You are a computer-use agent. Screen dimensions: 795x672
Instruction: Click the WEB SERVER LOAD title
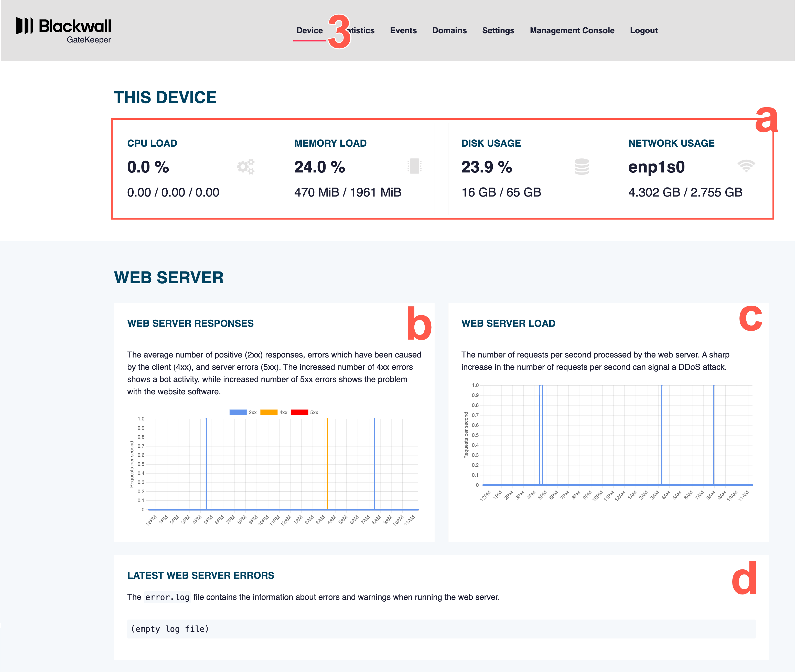(x=509, y=323)
